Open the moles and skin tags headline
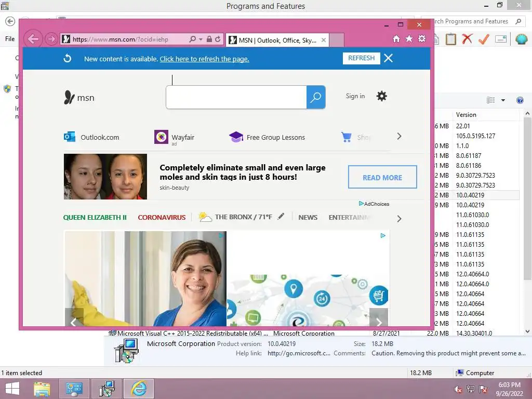 [243, 172]
